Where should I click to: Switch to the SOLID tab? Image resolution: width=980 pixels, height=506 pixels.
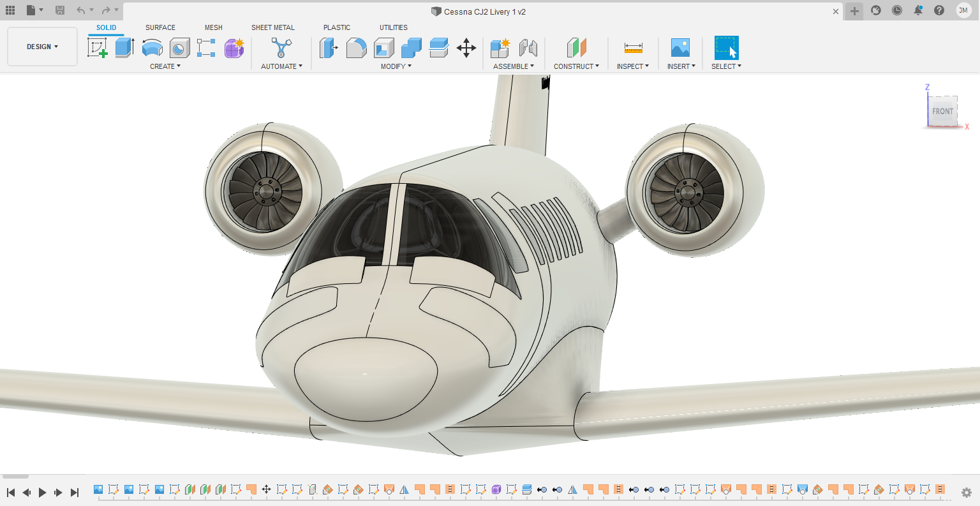click(107, 27)
